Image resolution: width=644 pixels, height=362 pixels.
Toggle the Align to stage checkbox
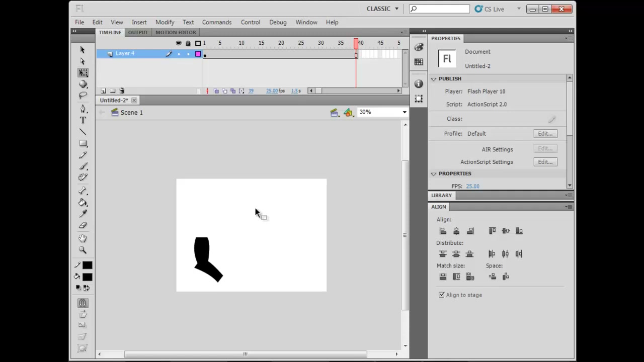[x=442, y=295]
